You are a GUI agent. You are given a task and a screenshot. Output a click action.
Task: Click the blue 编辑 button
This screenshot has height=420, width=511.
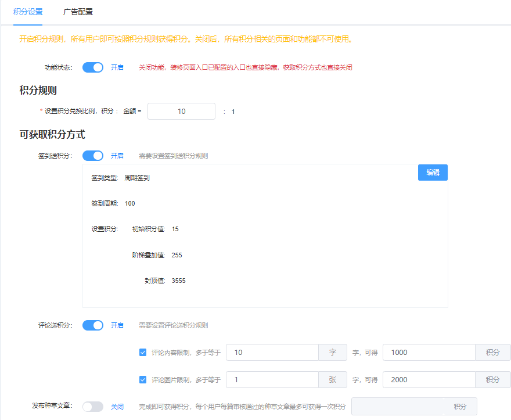click(x=433, y=173)
